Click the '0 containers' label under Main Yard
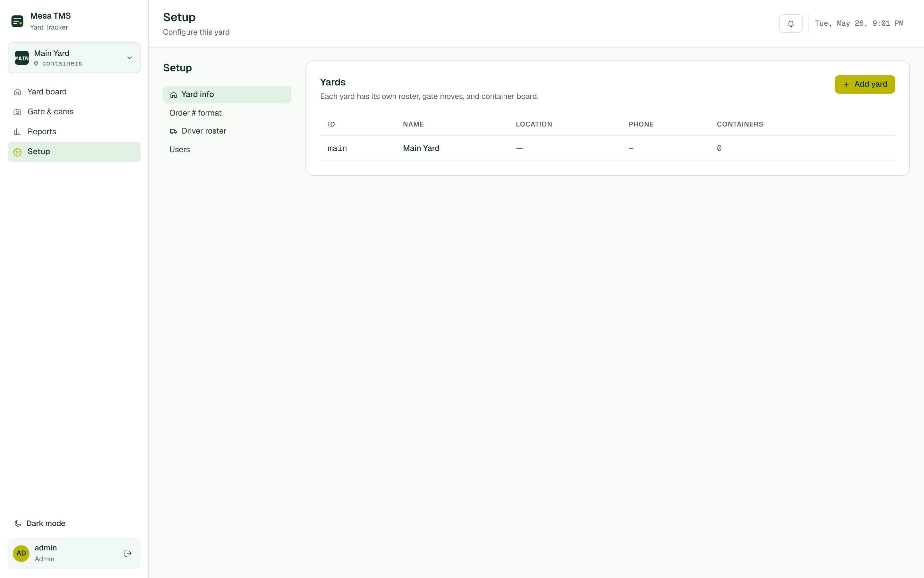The image size is (924, 578). click(x=58, y=64)
